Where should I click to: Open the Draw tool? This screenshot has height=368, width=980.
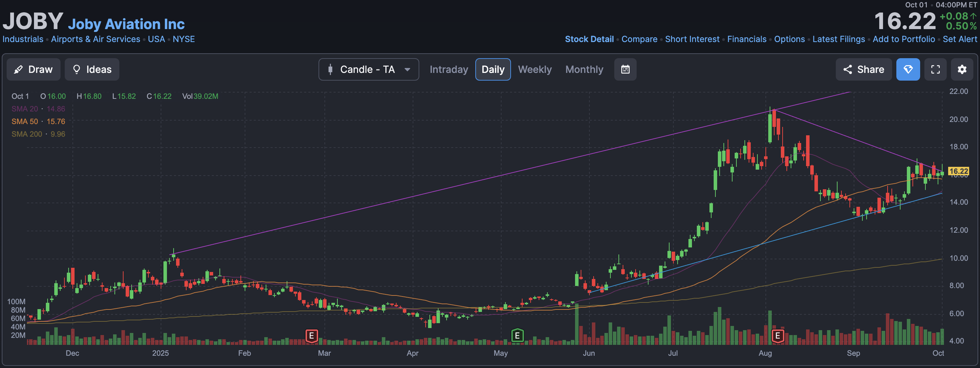[x=34, y=69]
